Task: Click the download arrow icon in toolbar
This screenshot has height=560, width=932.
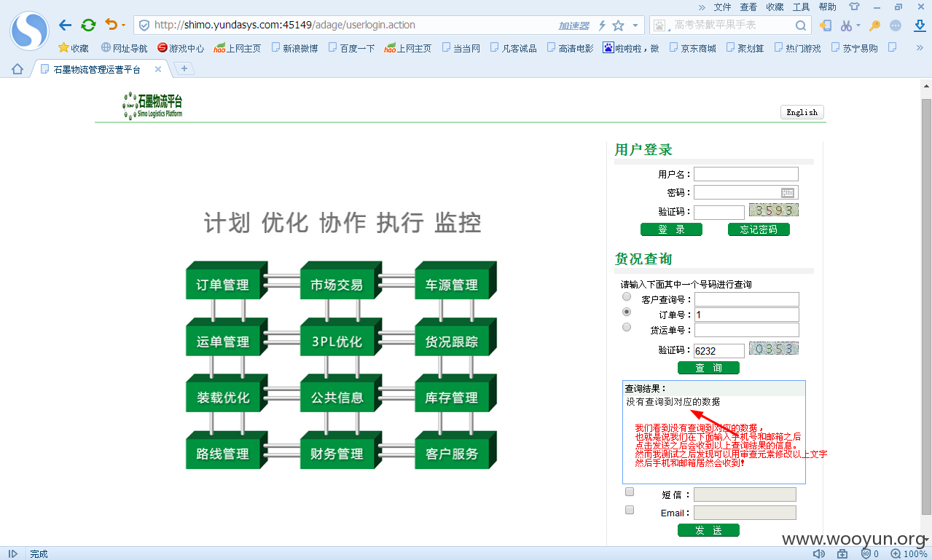Action: tap(920, 25)
